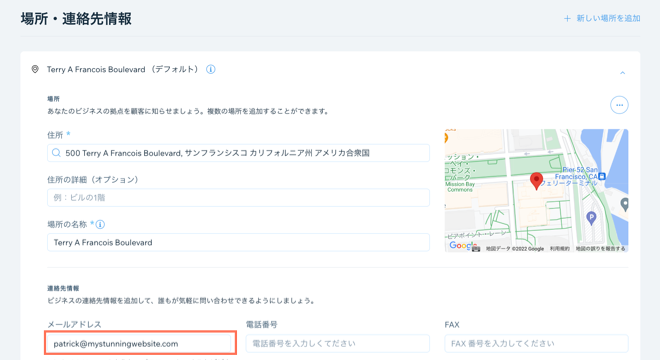Click the info icon next to デフォルト
The height and width of the screenshot is (360, 660).
(x=210, y=69)
